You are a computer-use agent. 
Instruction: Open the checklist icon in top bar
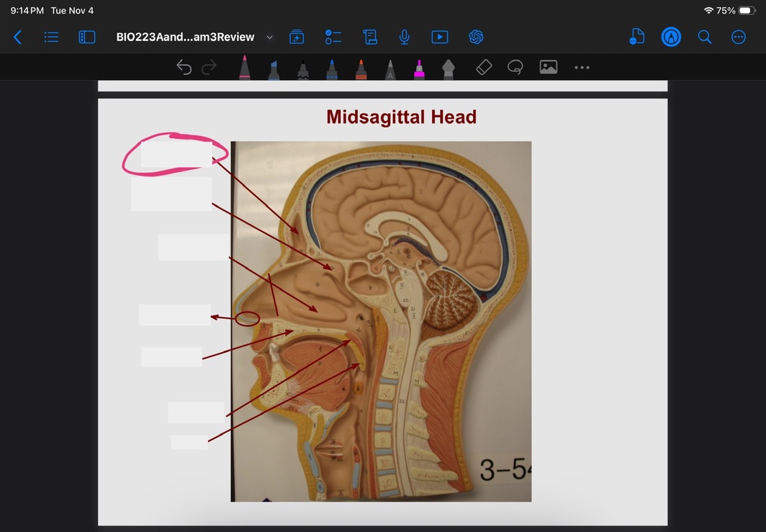pos(333,37)
